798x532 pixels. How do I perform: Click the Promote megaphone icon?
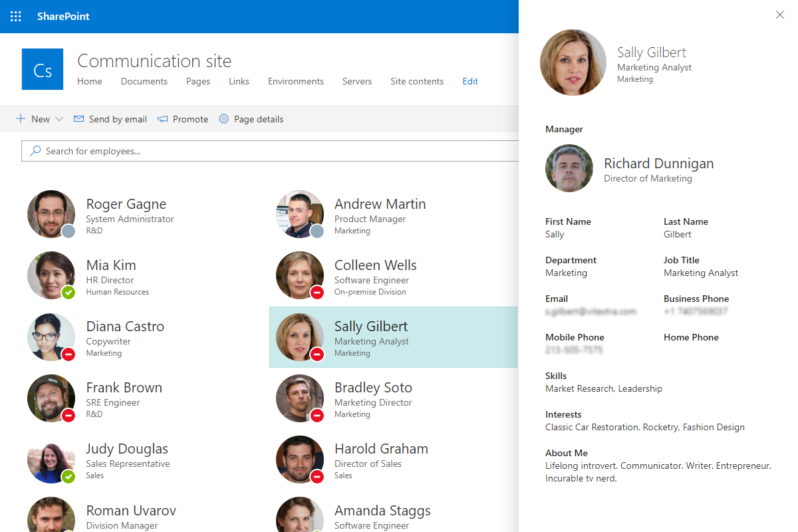(x=162, y=118)
